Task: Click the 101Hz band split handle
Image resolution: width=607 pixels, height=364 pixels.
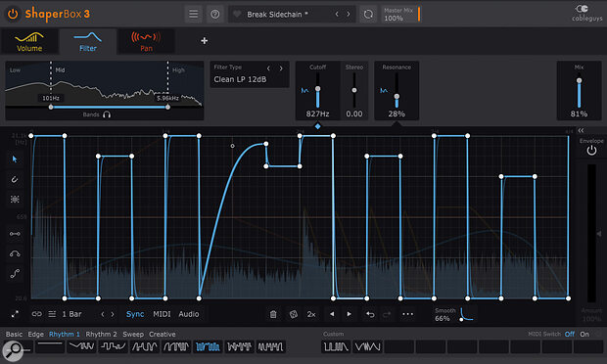Action: point(51,108)
